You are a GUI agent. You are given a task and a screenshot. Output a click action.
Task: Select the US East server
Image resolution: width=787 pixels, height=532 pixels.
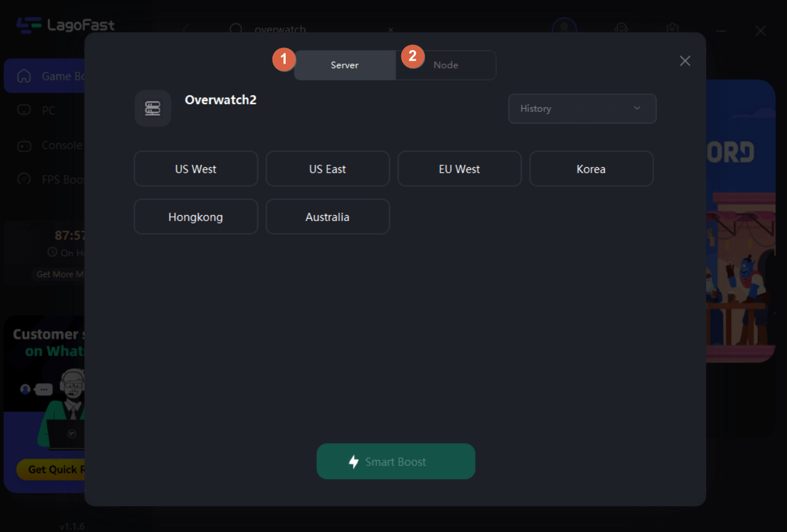coord(328,169)
